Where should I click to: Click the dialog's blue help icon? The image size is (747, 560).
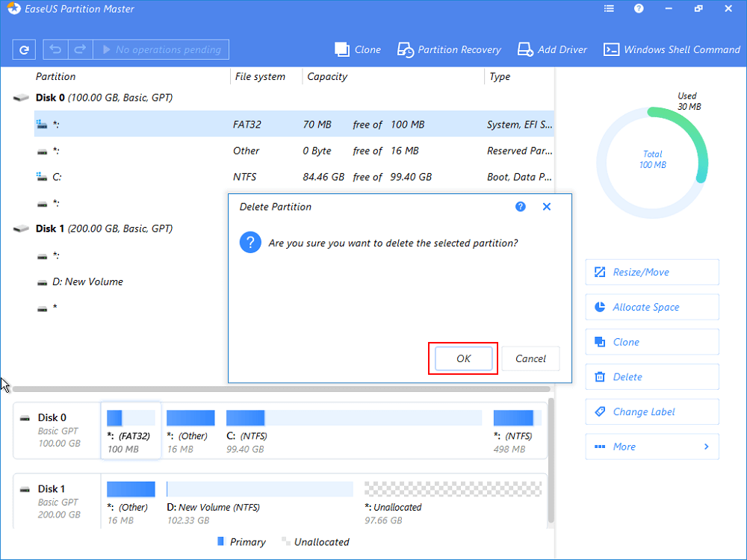coord(521,207)
